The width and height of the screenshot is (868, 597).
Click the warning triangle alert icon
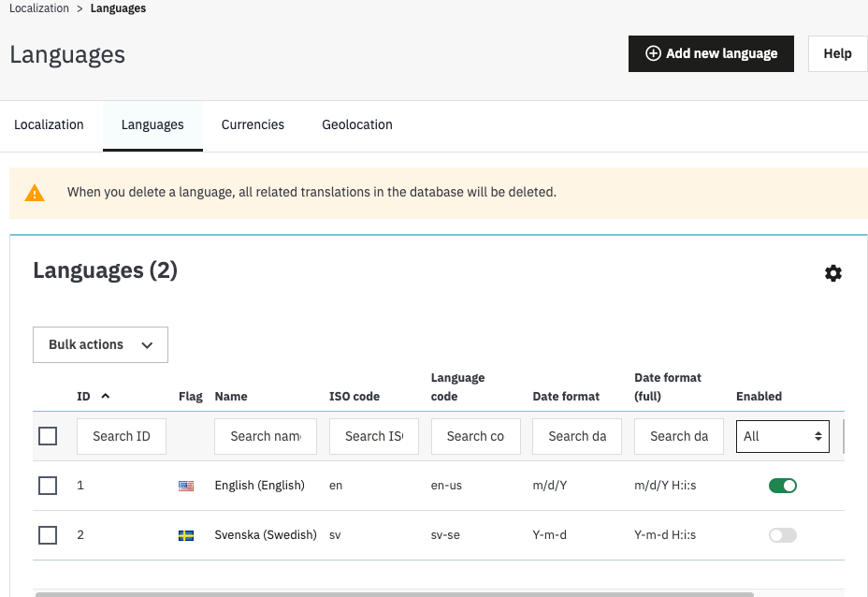click(35, 193)
